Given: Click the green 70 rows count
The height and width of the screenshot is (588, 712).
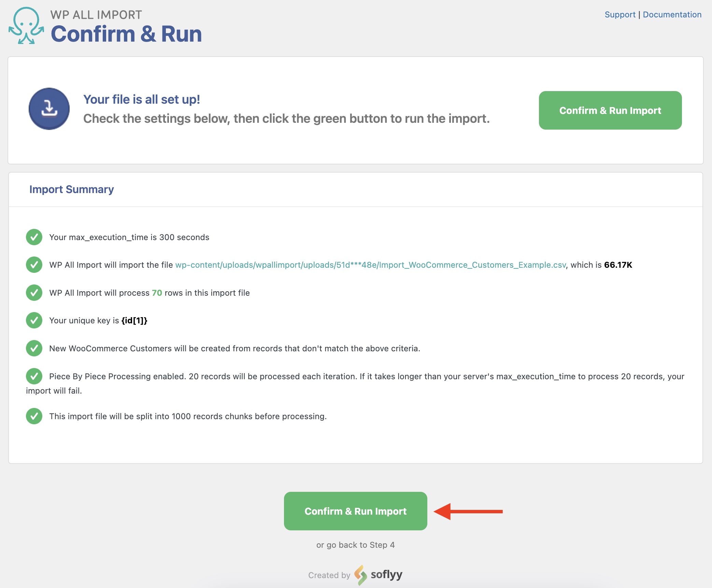Looking at the screenshot, I should [157, 293].
